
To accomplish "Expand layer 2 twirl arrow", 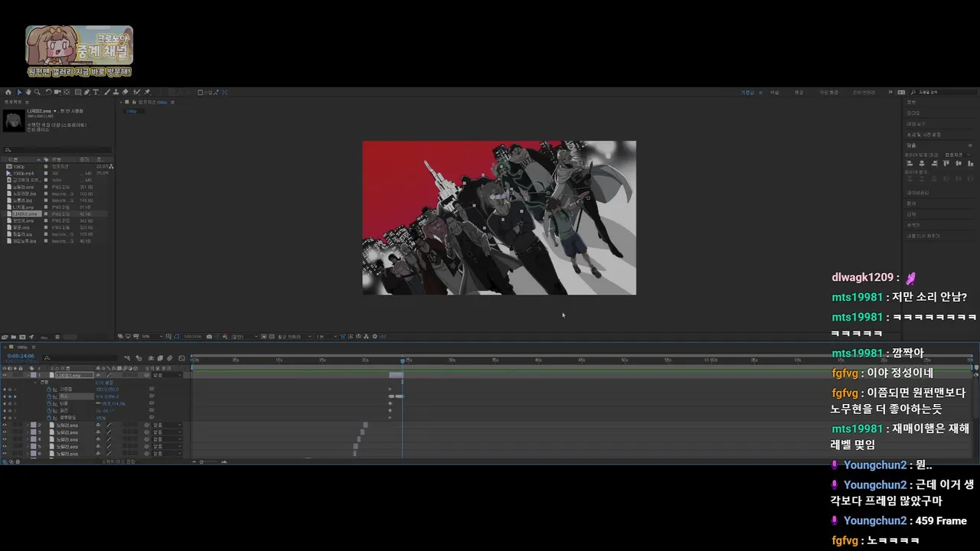I will [28, 425].
